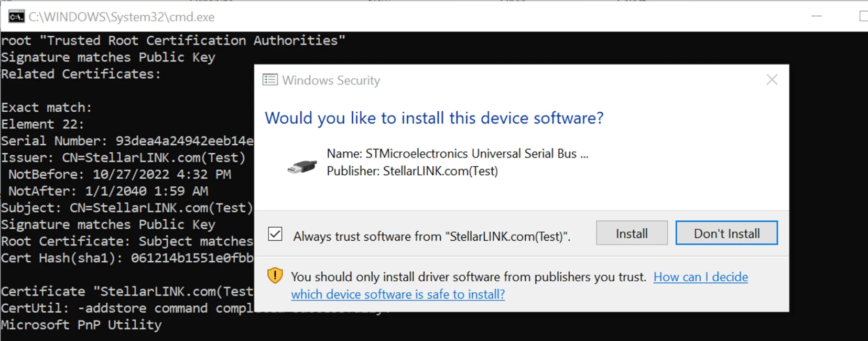Click the Install button
Image resolution: width=868 pixels, height=341 pixels.
point(632,233)
